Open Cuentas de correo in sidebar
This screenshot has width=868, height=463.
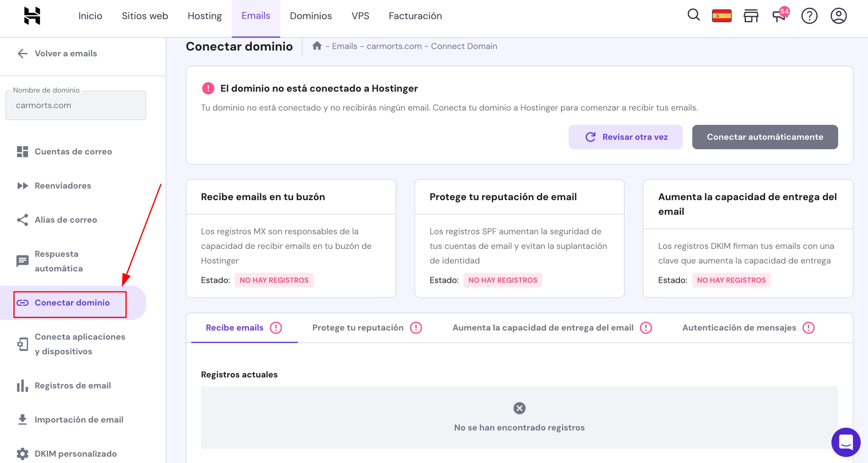pyautogui.click(x=73, y=151)
